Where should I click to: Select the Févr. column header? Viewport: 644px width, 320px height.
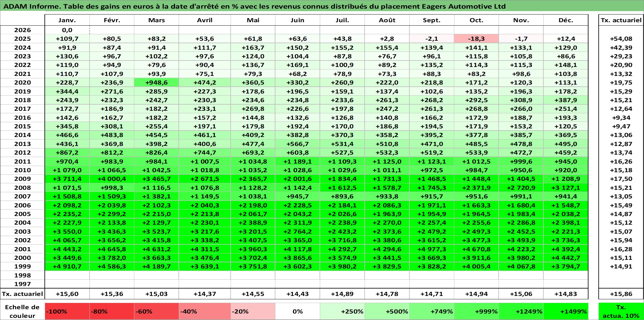tap(112, 20)
